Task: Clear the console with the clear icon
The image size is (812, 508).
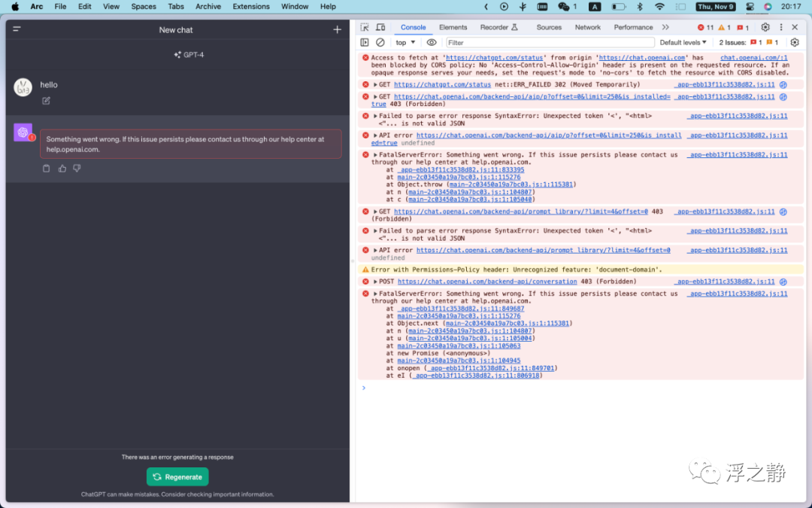Action: tap(380, 42)
